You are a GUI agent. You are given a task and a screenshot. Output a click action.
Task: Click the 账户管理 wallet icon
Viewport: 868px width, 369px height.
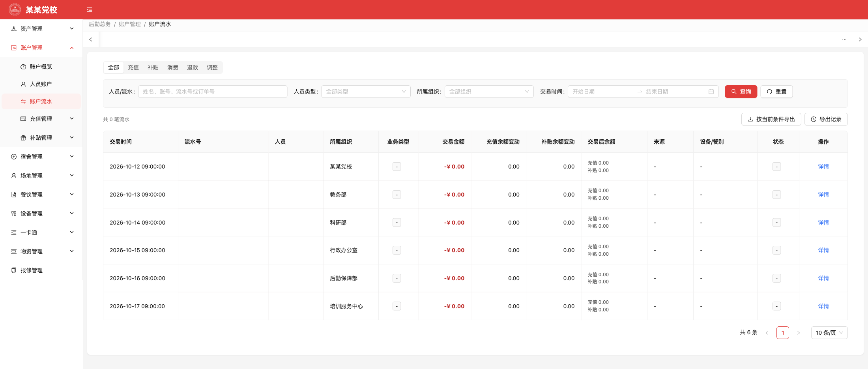(x=14, y=48)
